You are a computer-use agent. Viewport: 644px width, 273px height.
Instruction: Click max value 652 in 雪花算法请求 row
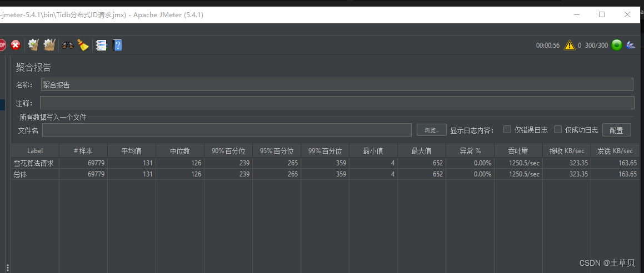437,163
